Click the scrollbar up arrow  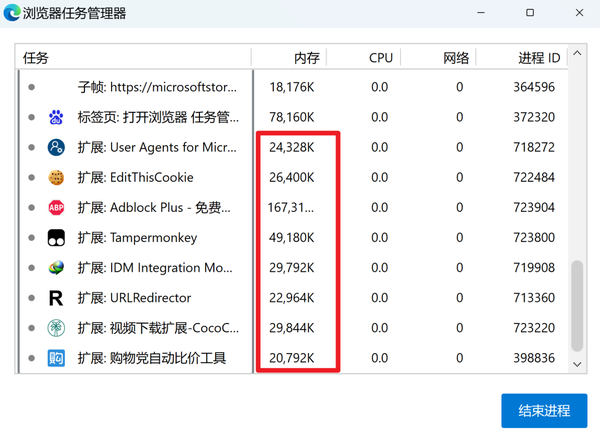coord(577,54)
